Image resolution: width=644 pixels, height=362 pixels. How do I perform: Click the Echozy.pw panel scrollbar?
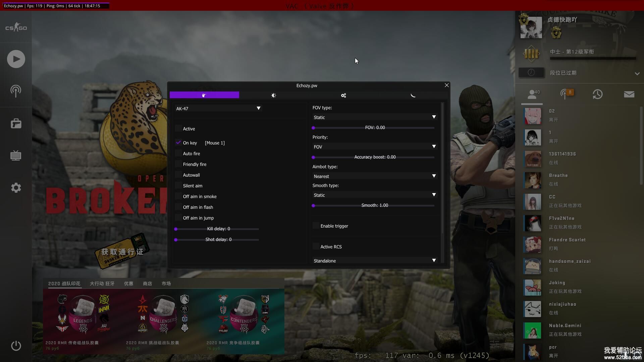click(442, 168)
